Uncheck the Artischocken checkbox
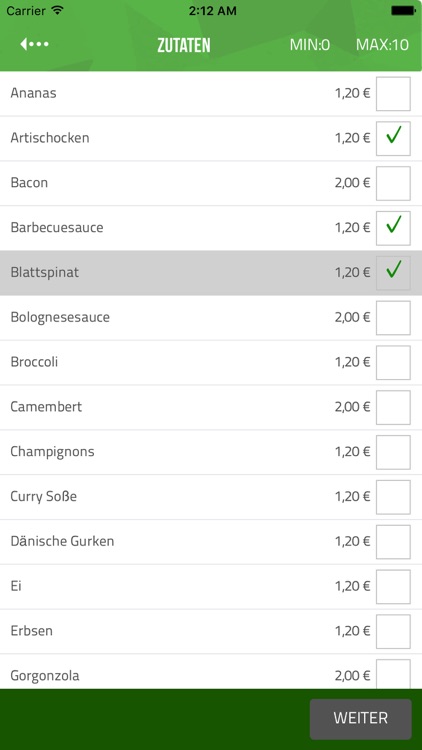Image resolution: width=422 pixels, height=750 pixels. click(x=393, y=138)
